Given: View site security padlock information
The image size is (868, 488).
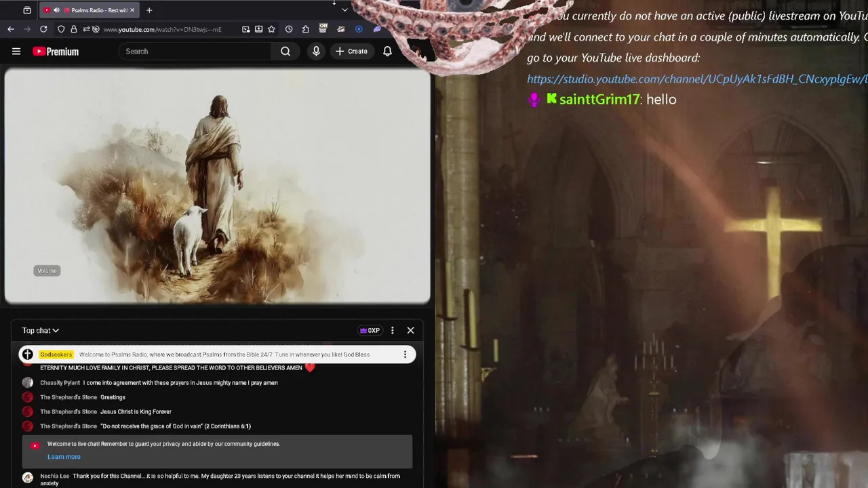Looking at the screenshot, I should [x=73, y=29].
